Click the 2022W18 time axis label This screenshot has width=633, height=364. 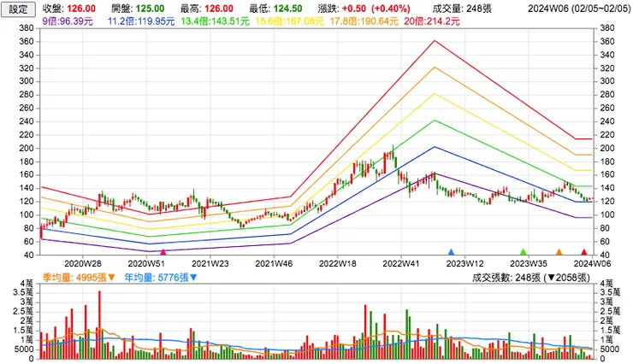pos(338,264)
